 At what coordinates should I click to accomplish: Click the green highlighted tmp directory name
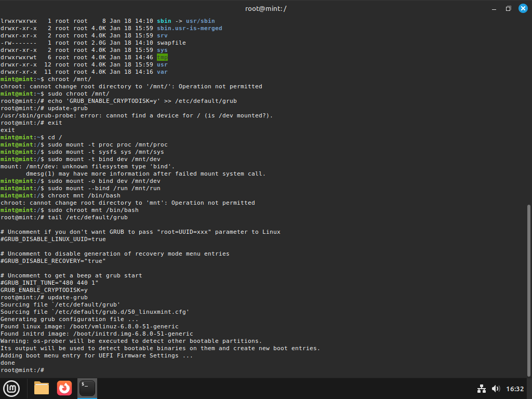[x=162, y=57]
